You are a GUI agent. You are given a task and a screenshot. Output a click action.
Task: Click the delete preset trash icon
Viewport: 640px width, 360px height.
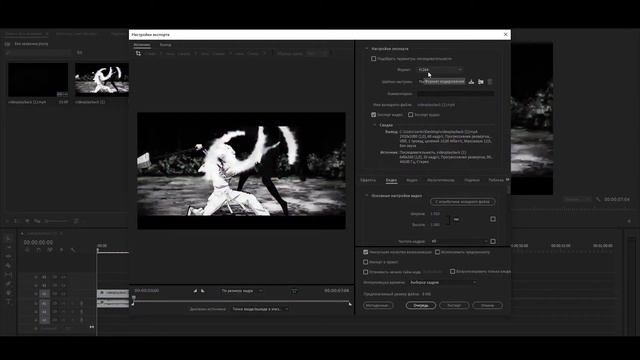[490, 82]
